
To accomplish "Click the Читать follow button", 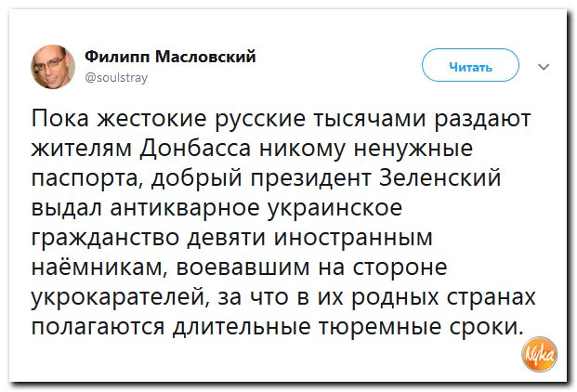I will pos(470,65).
